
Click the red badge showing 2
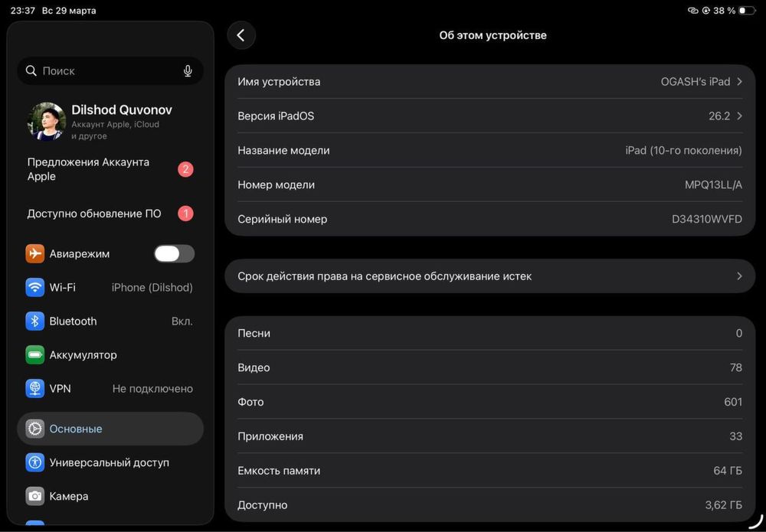click(185, 169)
